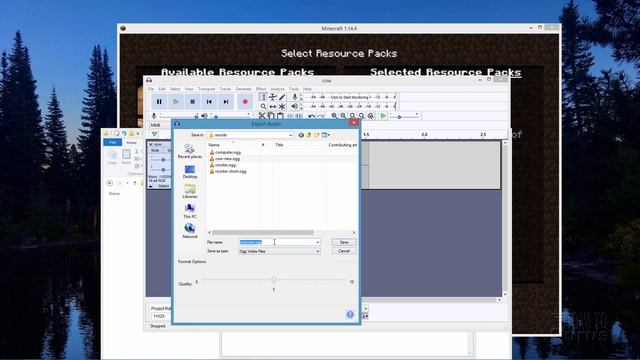Image resolution: width=640 pixels, height=360 pixels.
Task: Click the red Record button
Action: point(245,102)
